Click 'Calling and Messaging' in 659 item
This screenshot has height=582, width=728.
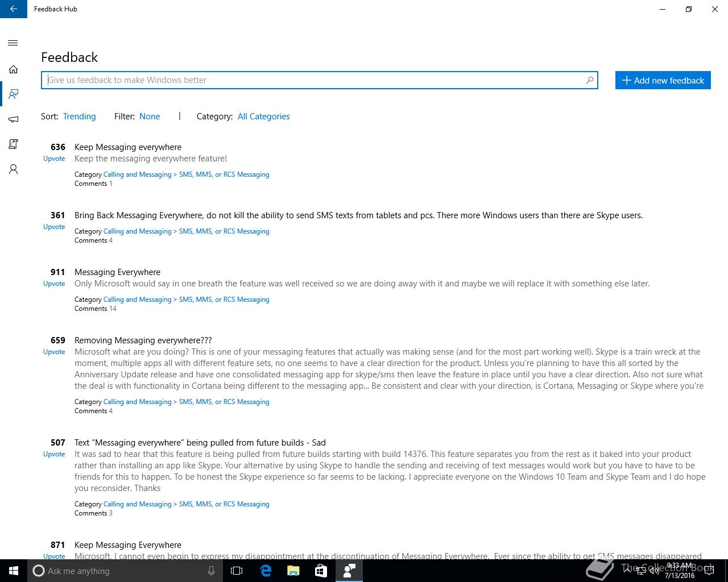137,402
